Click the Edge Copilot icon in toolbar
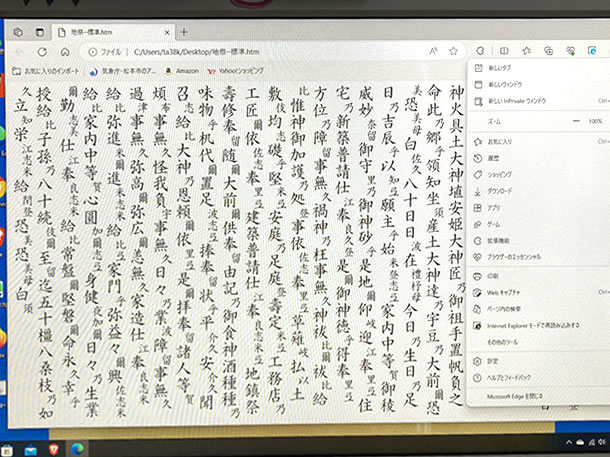Viewport: 610px width, 457px height. pyautogui.click(x=592, y=51)
